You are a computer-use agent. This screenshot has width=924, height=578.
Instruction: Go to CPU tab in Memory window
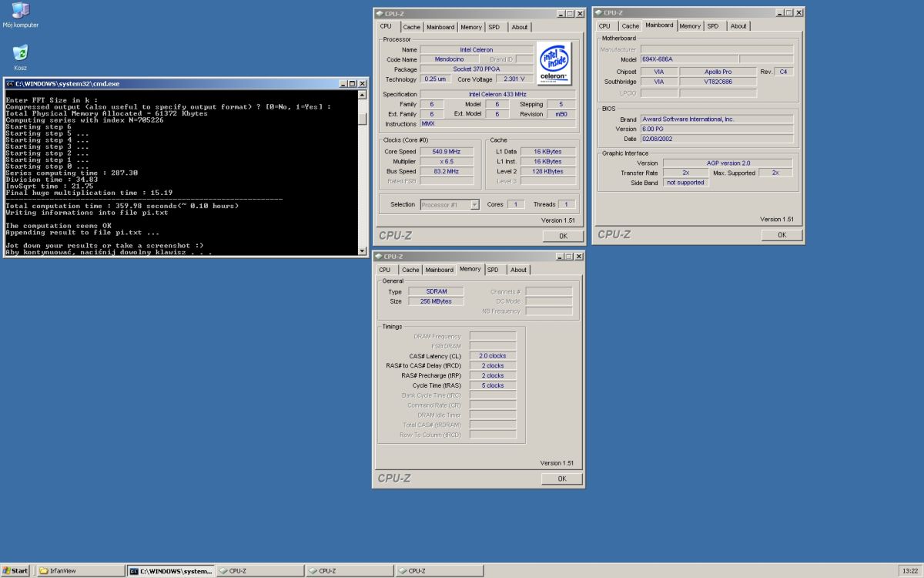(x=384, y=271)
